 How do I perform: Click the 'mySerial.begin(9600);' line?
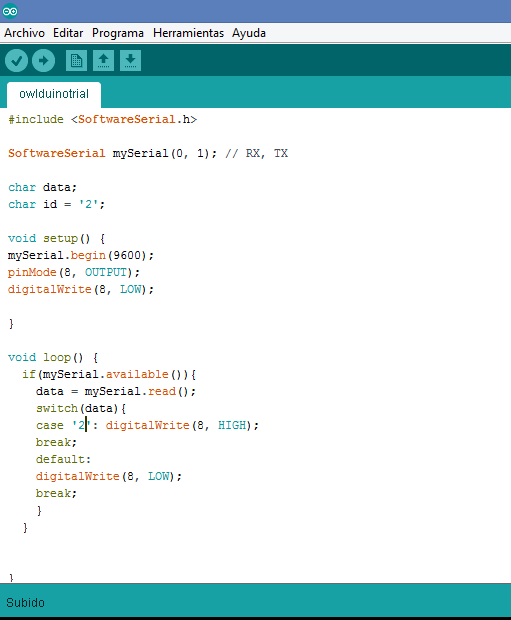coord(81,255)
